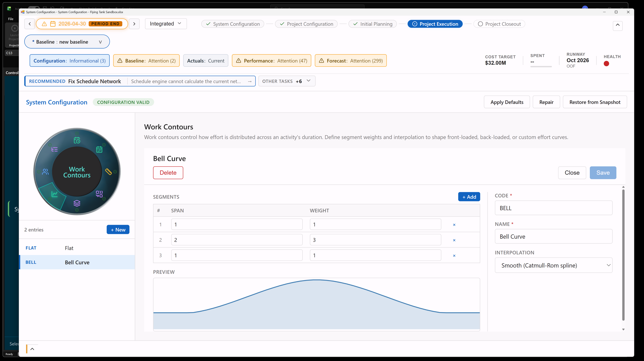The height and width of the screenshot is (361, 644).
Task: Click the Repair button
Action: (546, 102)
